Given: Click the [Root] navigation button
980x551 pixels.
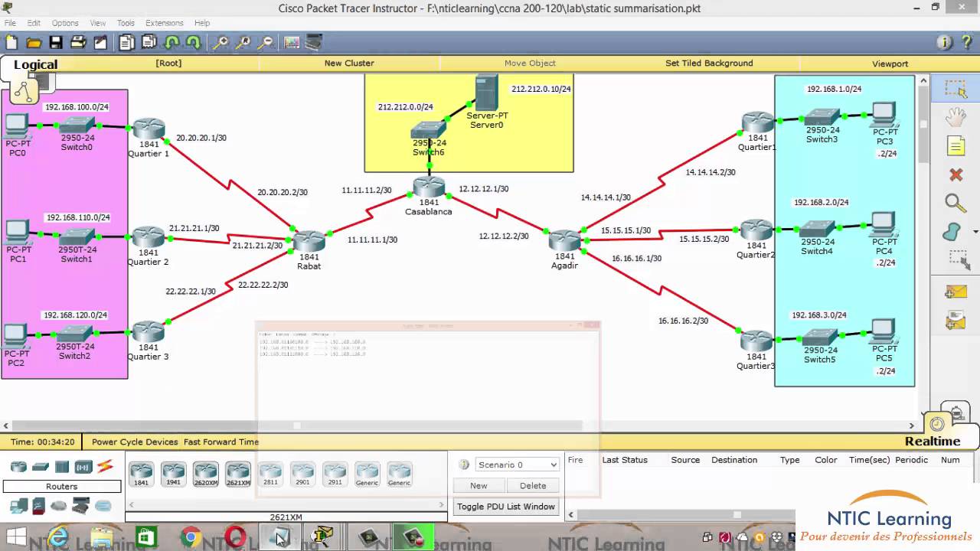Looking at the screenshot, I should coord(168,64).
